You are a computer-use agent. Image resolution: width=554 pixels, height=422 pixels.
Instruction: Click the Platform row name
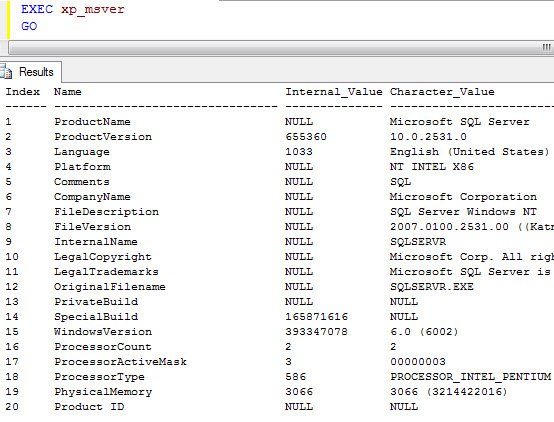coord(82,167)
